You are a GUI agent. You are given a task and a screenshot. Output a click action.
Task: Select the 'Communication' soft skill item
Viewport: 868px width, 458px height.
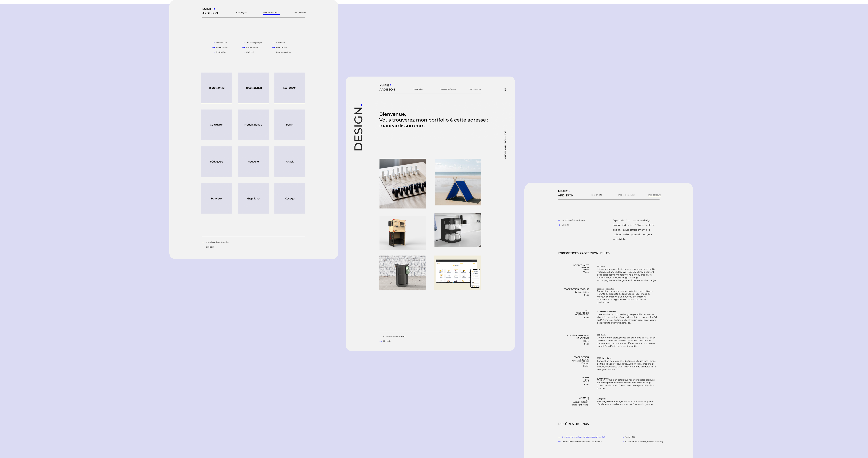[281, 52]
